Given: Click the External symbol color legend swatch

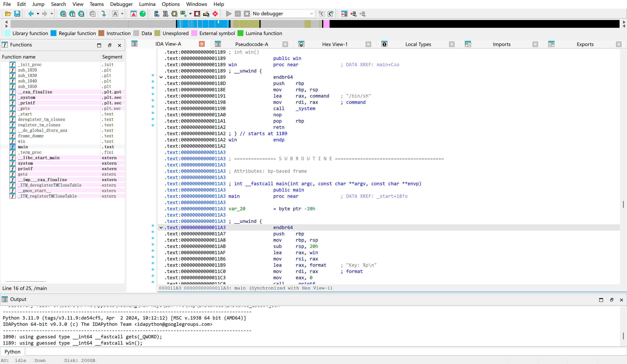Looking at the screenshot, I should click(194, 33).
